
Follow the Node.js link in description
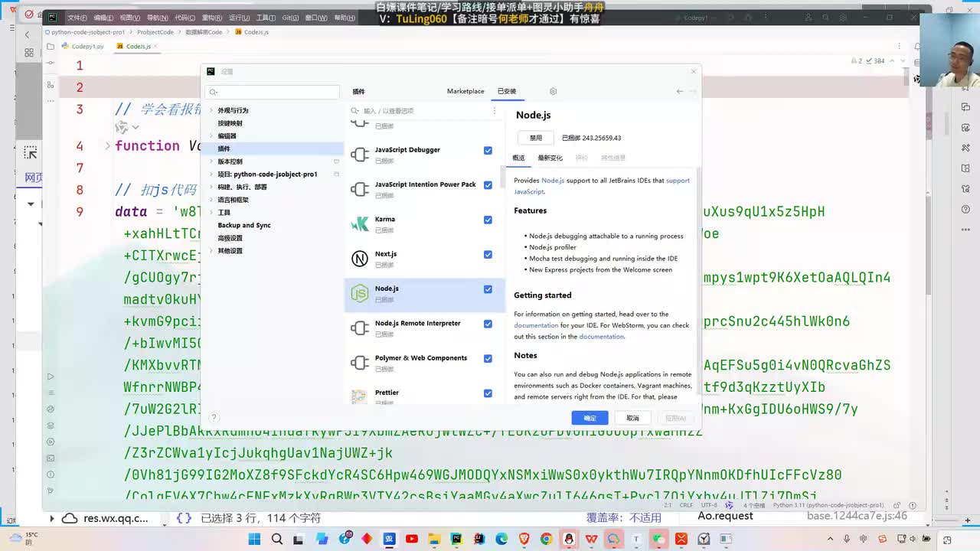click(x=553, y=181)
